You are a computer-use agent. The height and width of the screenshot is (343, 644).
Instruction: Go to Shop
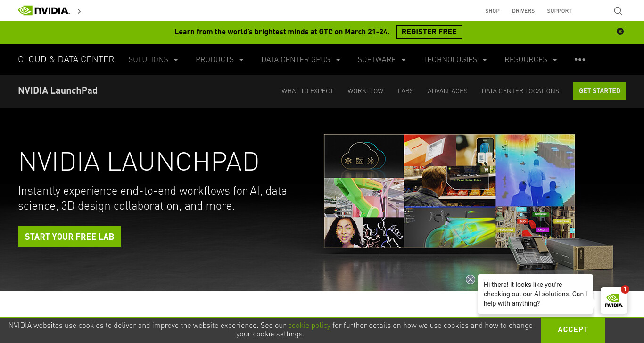click(492, 11)
